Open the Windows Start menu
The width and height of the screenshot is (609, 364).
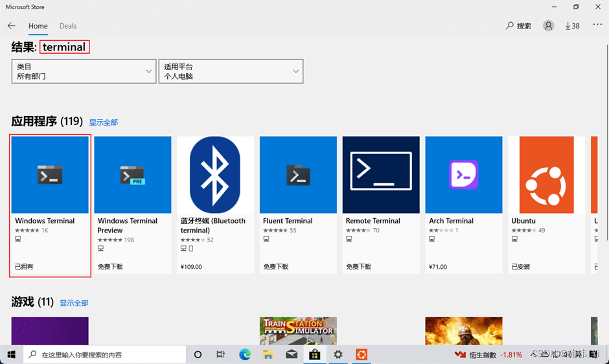(11, 355)
